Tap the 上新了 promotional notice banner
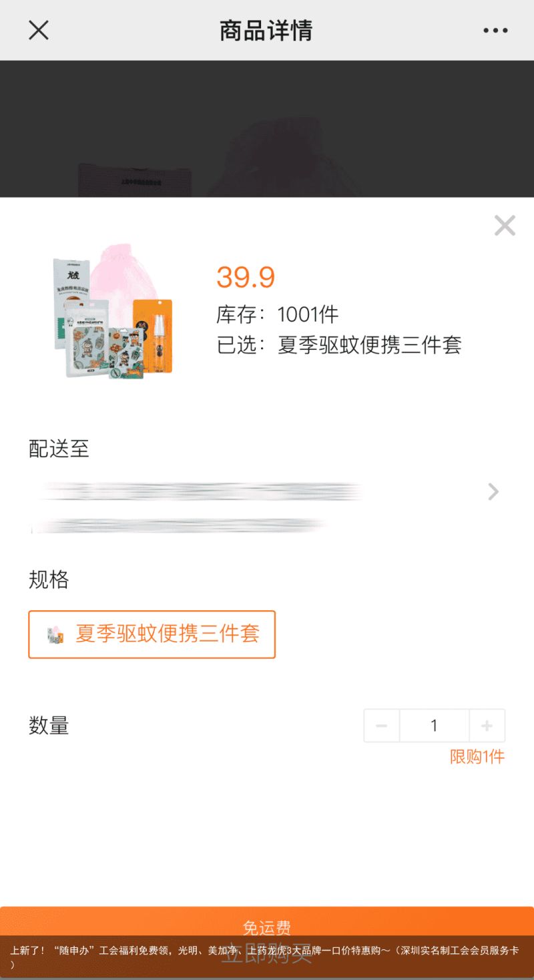Image resolution: width=534 pixels, height=980 pixels. pos(267,957)
